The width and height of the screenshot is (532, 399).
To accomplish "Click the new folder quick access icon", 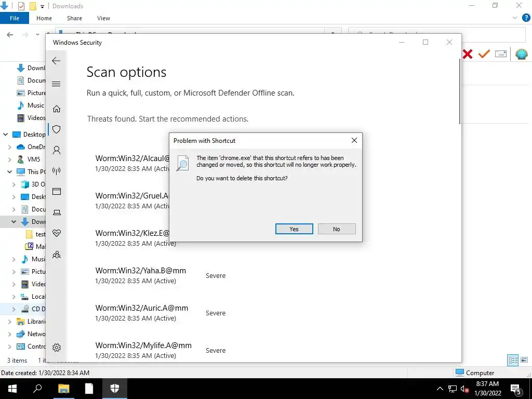I will coord(33,6).
